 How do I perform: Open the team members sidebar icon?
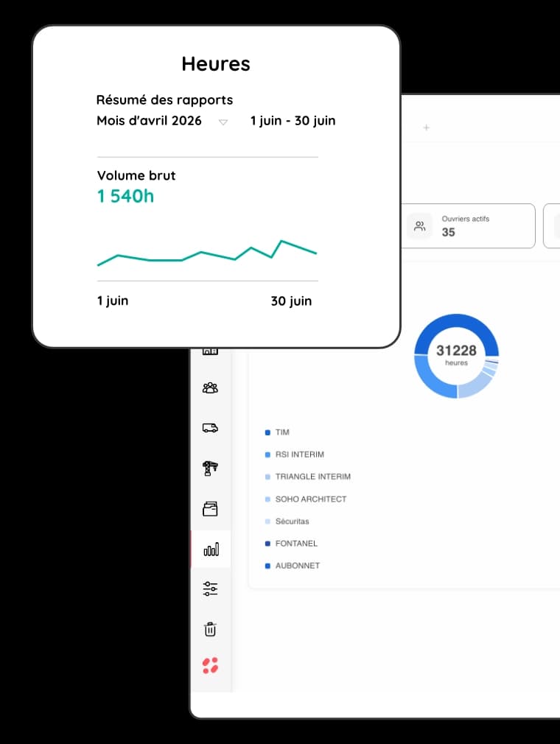[x=210, y=388]
